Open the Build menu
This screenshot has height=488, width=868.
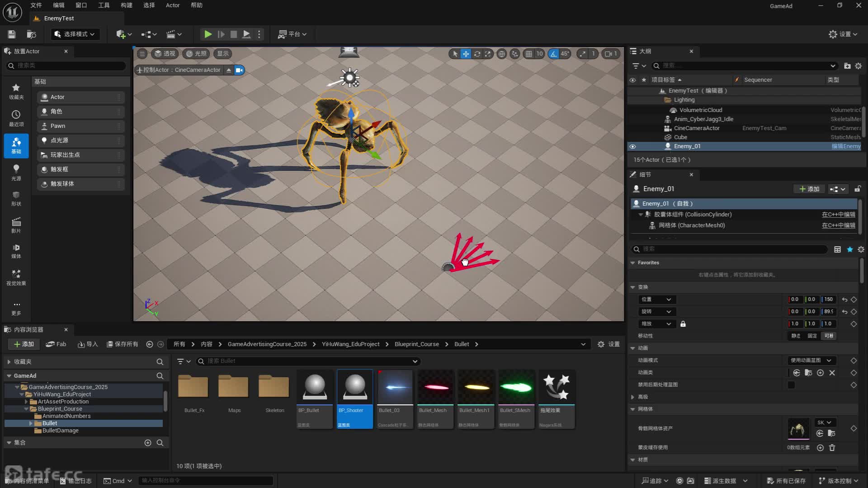click(x=126, y=5)
